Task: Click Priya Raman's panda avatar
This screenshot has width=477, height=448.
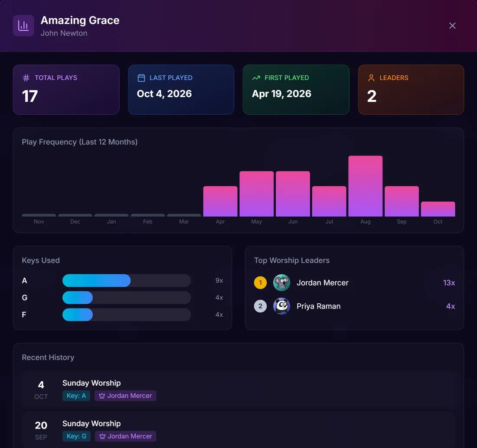Action: click(x=281, y=306)
